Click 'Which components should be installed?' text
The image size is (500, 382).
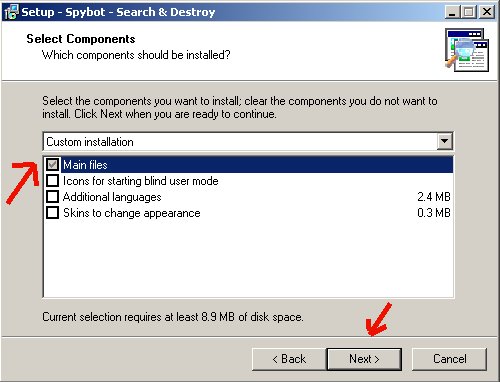pos(136,55)
